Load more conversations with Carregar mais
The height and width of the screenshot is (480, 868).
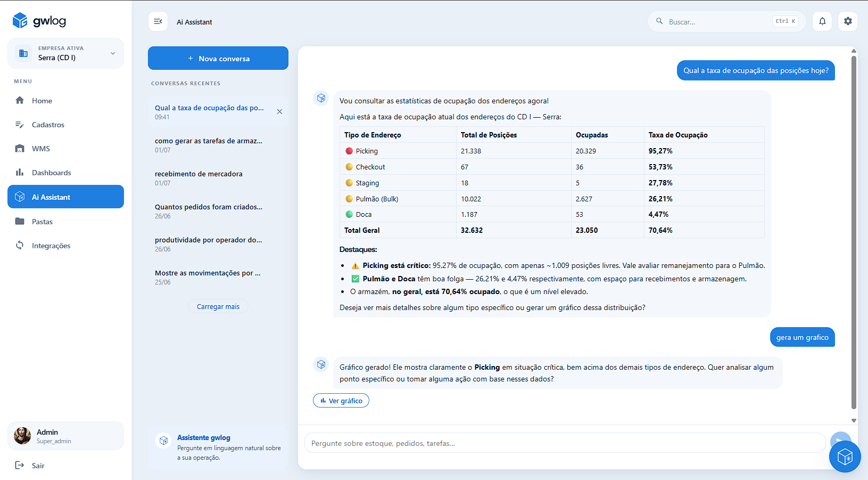(x=218, y=306)
